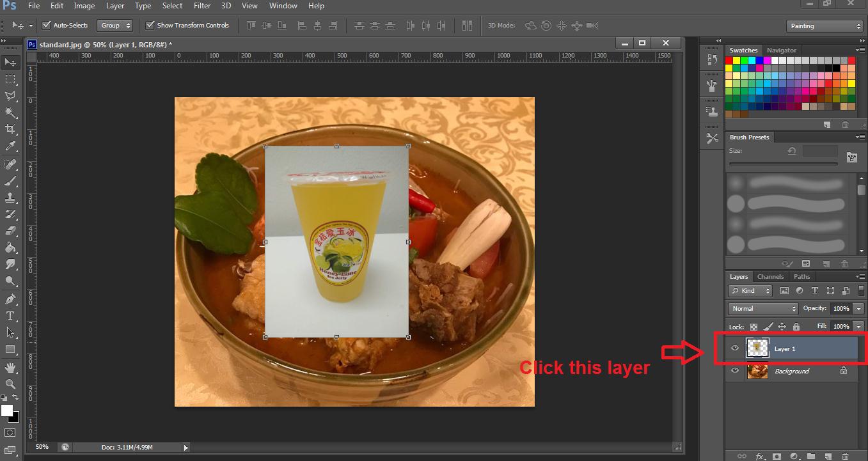Open the Auto-Select Group dropdown

pos(114,26)
